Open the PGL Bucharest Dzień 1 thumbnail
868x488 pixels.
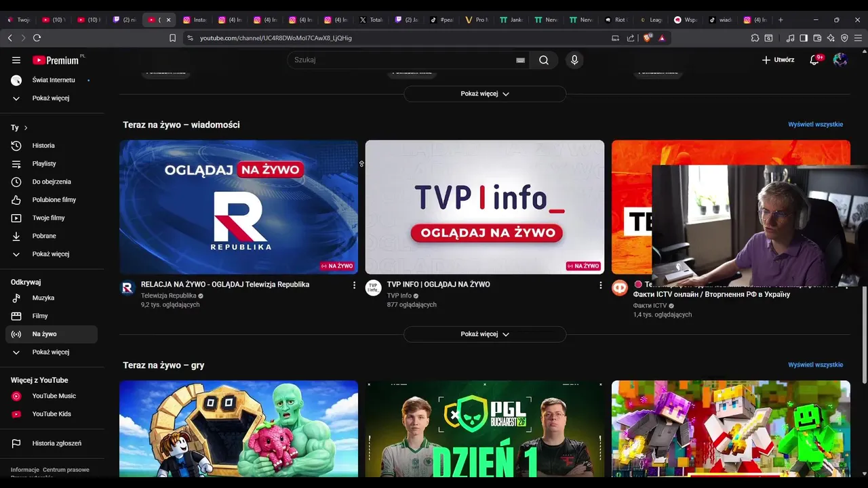click(x=485, y=429)
